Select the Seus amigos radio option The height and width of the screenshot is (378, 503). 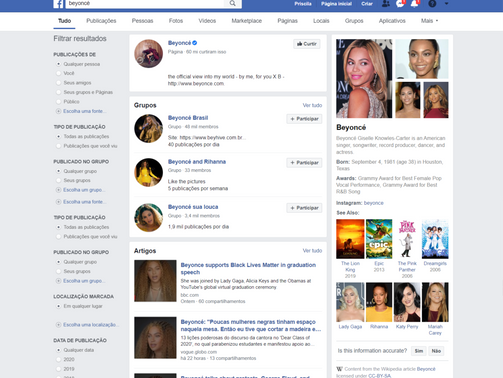[58, 83]
